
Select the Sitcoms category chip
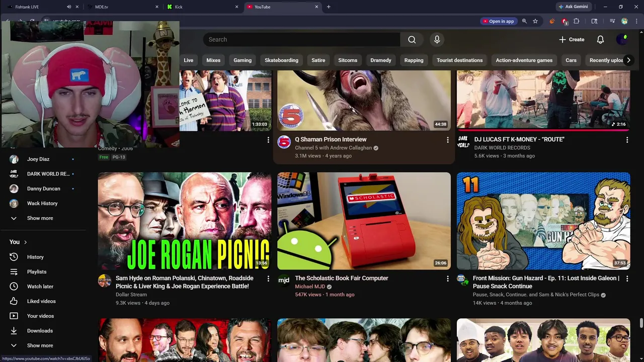pos(348,60)
